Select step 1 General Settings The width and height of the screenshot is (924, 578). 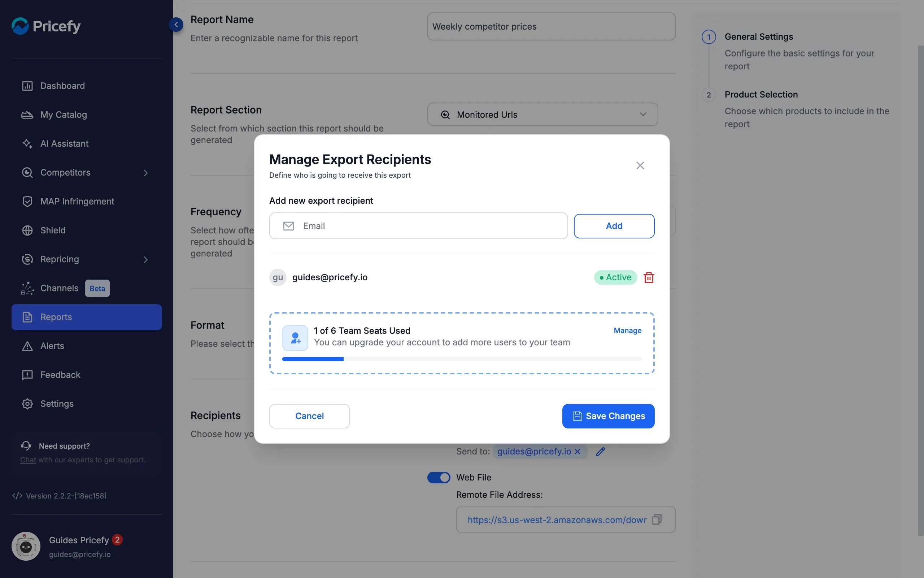759,37
